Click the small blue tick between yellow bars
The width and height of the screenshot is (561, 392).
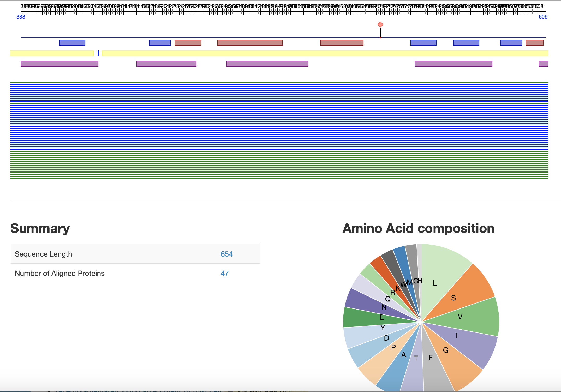98,53
